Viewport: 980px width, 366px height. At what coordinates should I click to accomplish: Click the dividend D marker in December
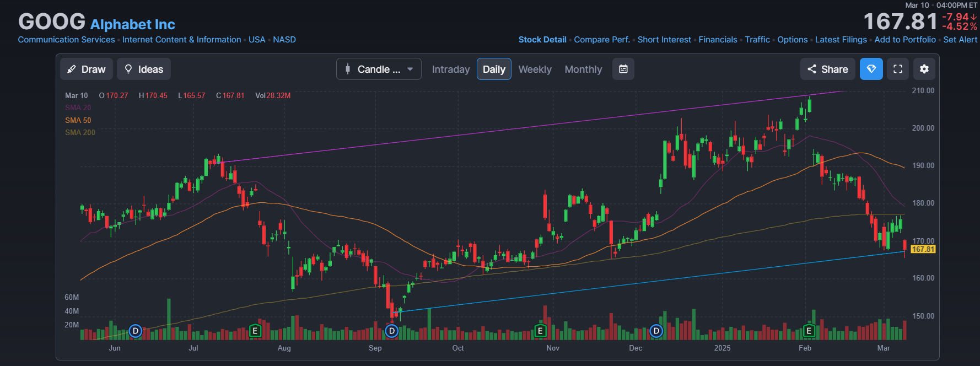(x=656, y=331)
